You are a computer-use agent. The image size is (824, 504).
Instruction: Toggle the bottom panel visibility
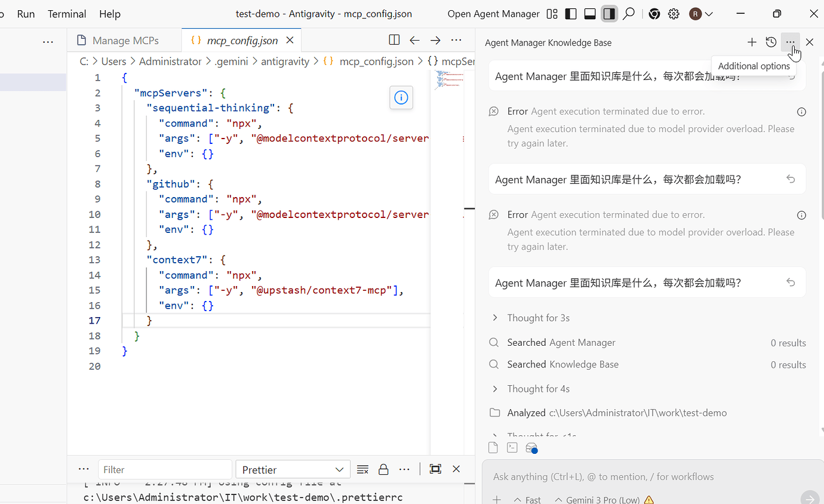pos(590,14)
